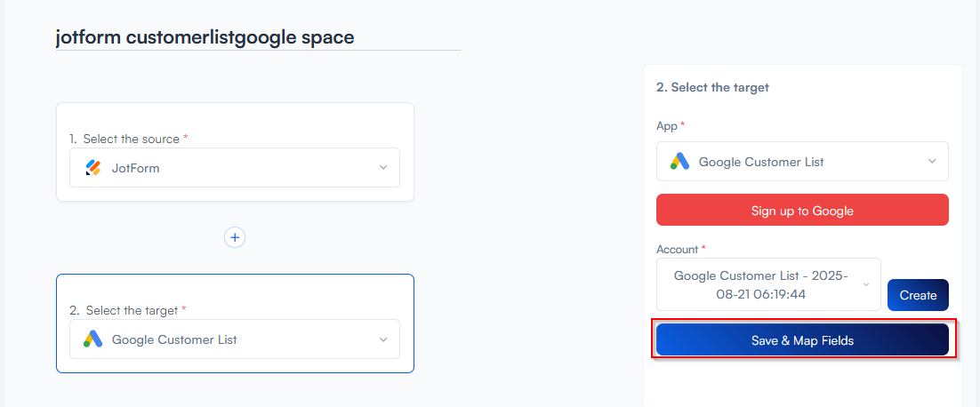
Task: Click Google Ads logo in left target card
Action: tap(93, 339)
